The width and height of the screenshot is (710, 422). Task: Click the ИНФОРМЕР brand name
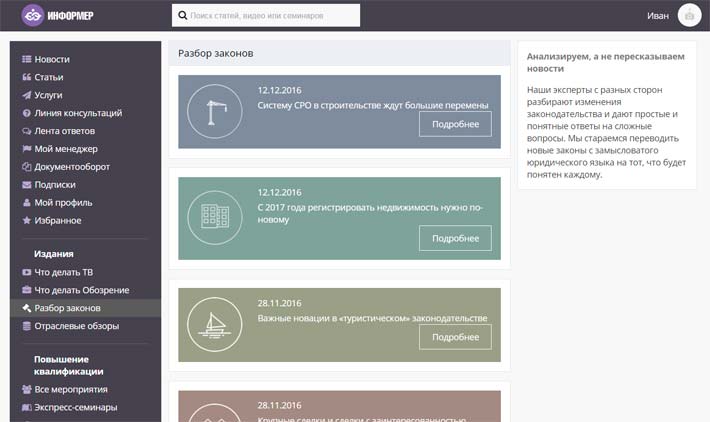point(71,16)
